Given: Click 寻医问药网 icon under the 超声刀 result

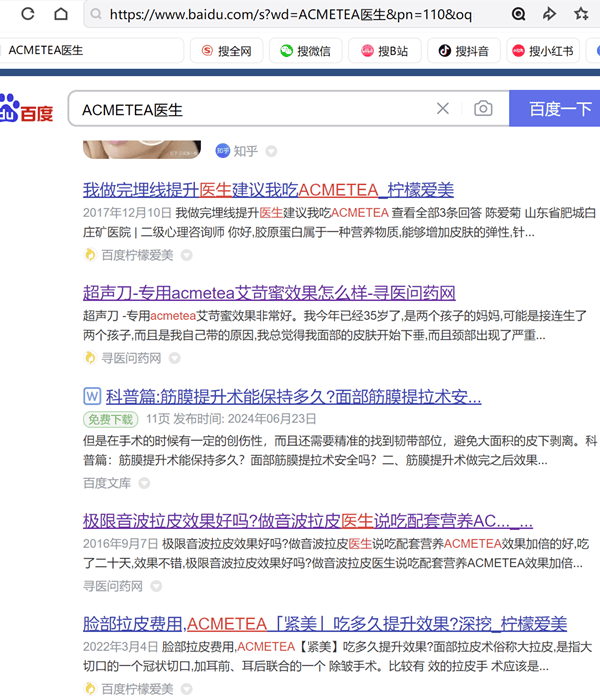Looking at the screenshot, I should [x=90, y=358].
